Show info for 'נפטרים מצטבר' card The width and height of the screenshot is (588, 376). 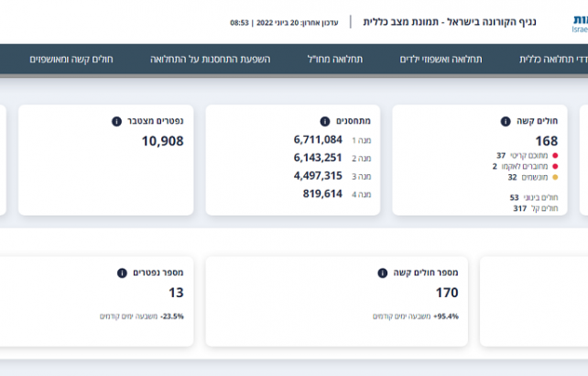[116, 121]
